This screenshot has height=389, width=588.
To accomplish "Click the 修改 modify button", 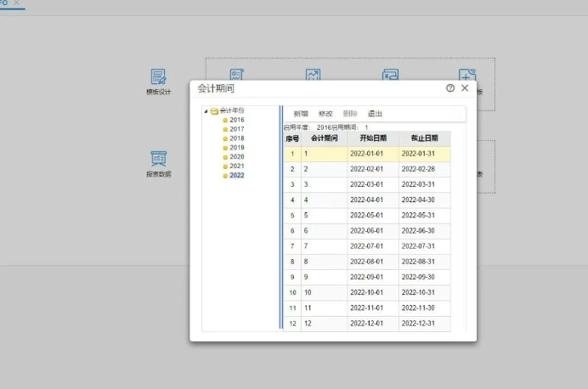I will click(325, 114).
